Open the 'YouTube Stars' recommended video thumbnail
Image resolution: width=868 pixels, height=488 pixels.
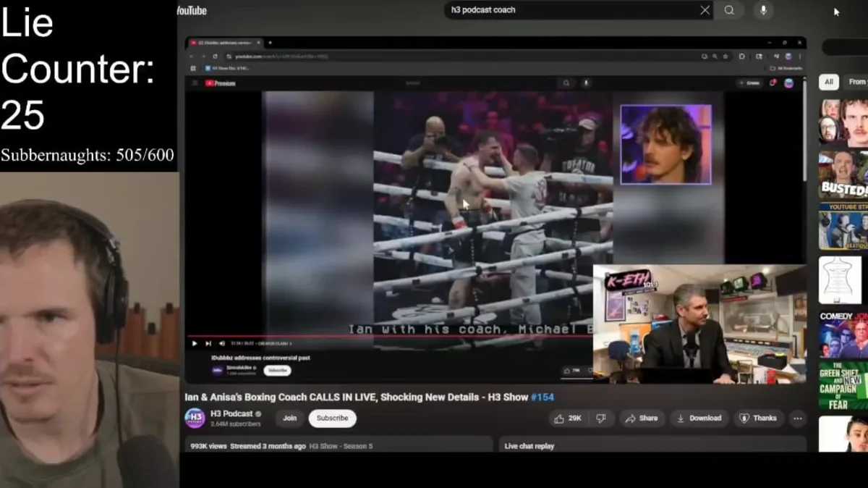click(843, 227)
